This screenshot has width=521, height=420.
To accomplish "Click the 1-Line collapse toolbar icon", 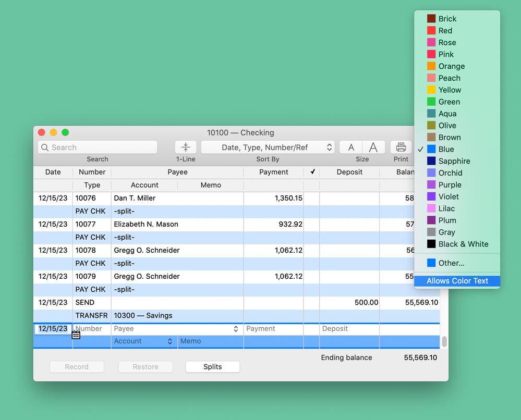I will coord(186,147).
